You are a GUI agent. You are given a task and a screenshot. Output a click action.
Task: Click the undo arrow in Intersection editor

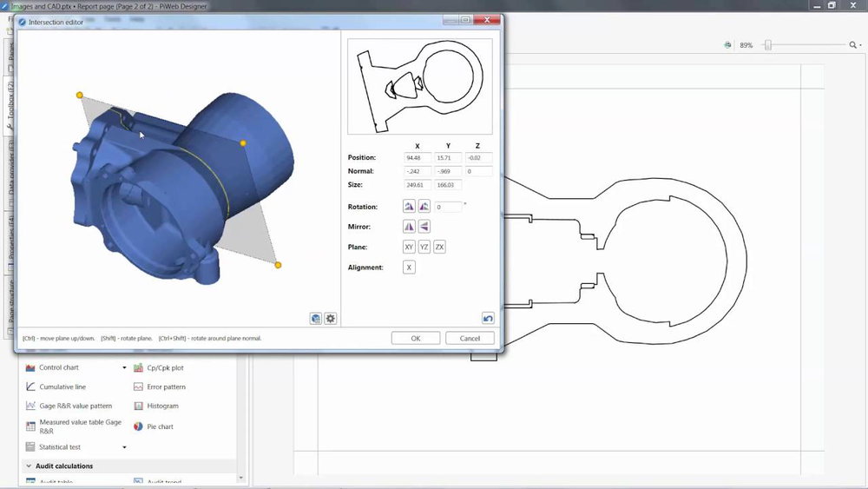(x=488, y=319)
